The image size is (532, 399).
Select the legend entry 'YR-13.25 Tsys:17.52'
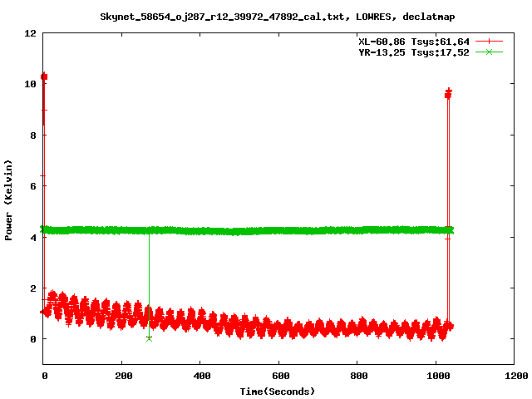414,52
